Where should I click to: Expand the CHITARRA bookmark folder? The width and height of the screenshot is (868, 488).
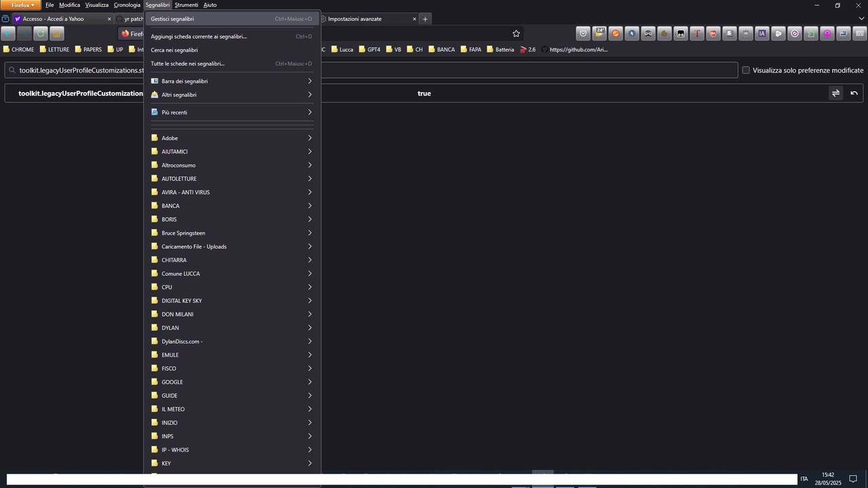click(x=232, y=260)
